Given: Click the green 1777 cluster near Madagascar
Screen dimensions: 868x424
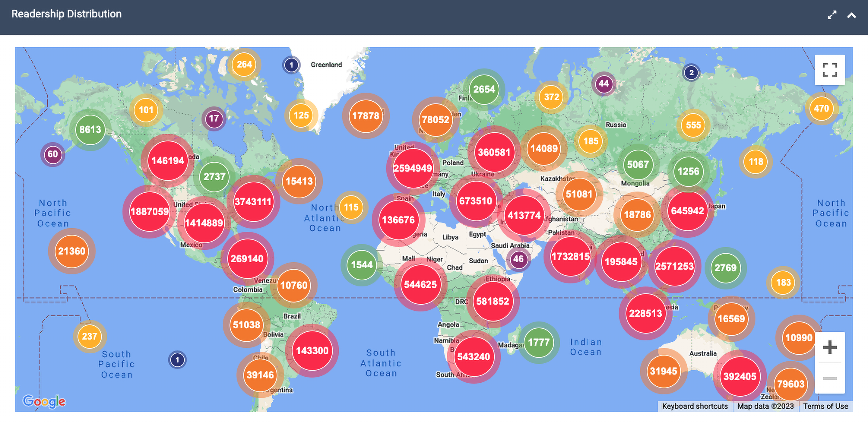Looking at the screenshot, I should point(538,342).
